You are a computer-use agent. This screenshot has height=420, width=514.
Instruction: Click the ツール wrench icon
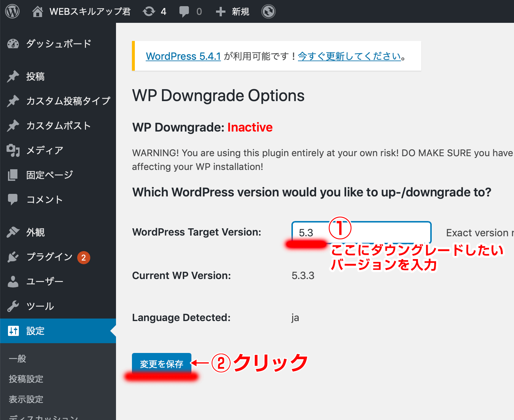[x=13, y=306]
